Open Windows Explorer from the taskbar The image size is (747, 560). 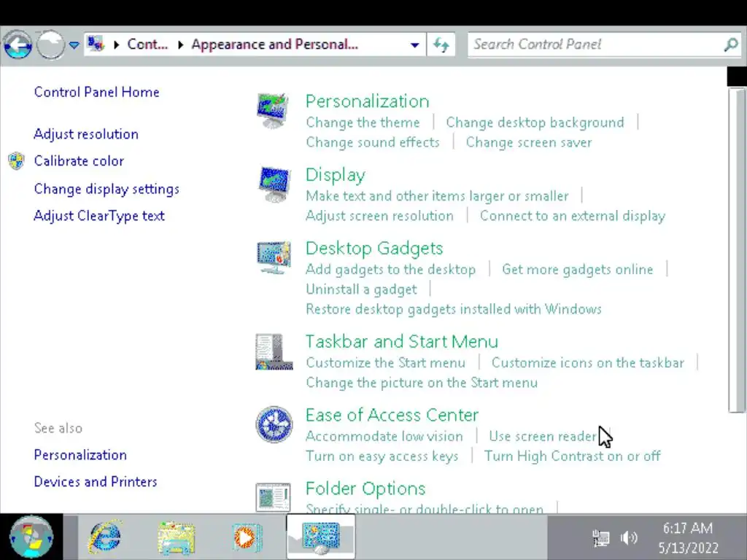(x=177, y=538)
